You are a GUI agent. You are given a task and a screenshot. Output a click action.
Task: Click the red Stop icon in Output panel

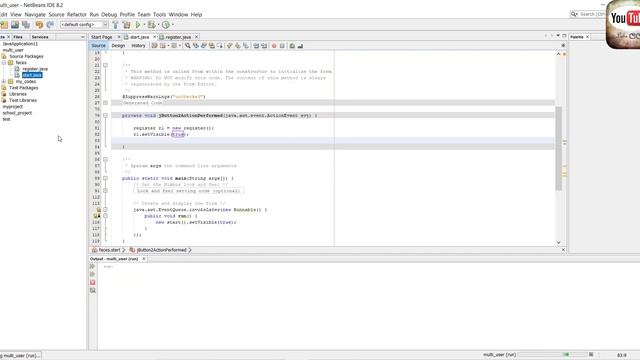click(93, 282)
